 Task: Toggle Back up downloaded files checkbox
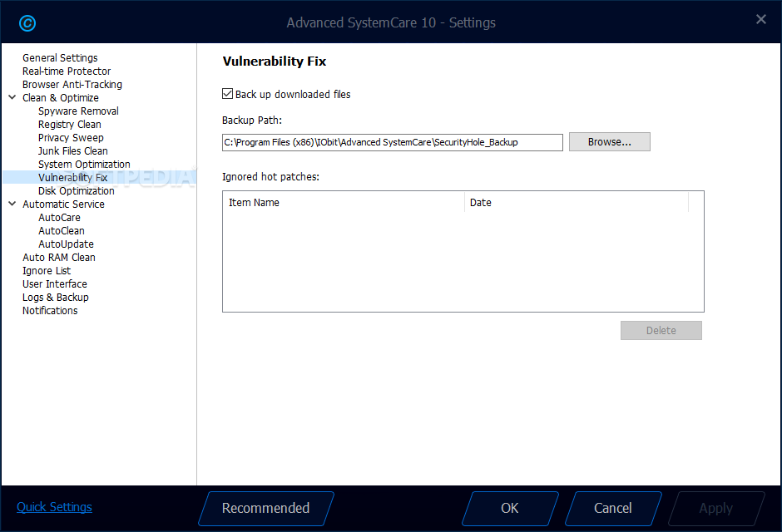click(227, 94)
